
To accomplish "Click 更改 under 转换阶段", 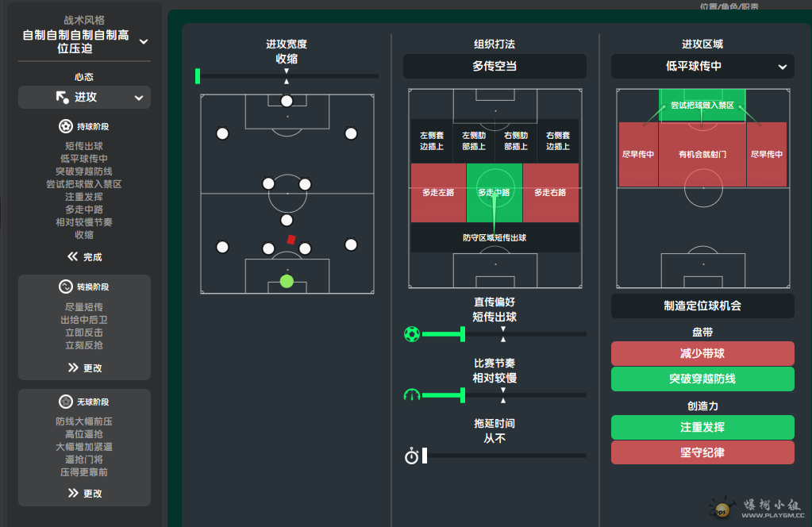I will click(x=85, y=367).
